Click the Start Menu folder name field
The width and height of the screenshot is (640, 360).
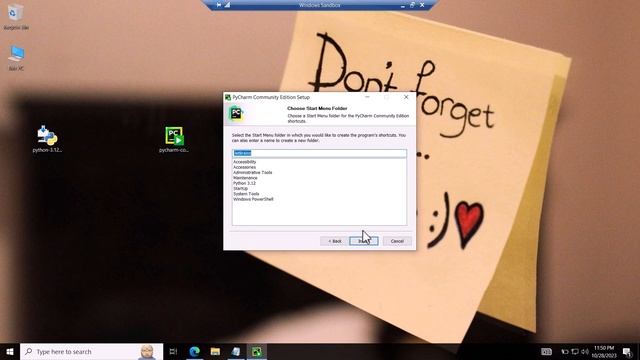319,153
